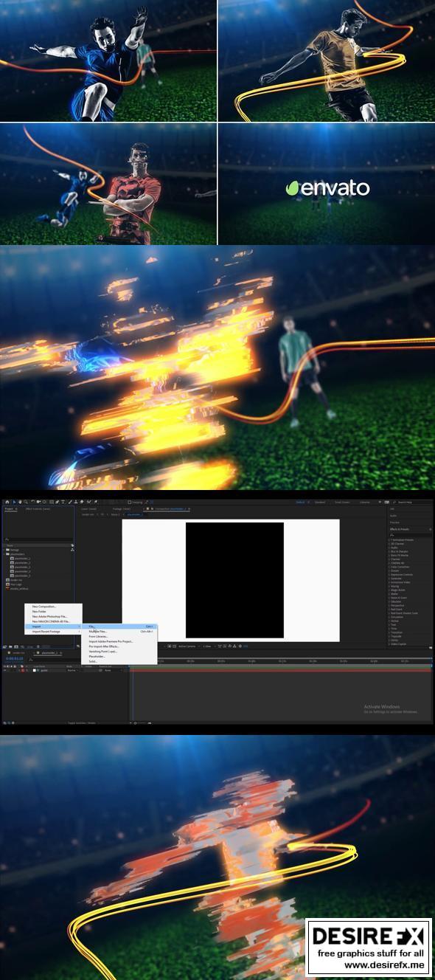This screenshot has width=435, height=980.
Task: Click the search icon in Effects & Presets
Action: 391,534
